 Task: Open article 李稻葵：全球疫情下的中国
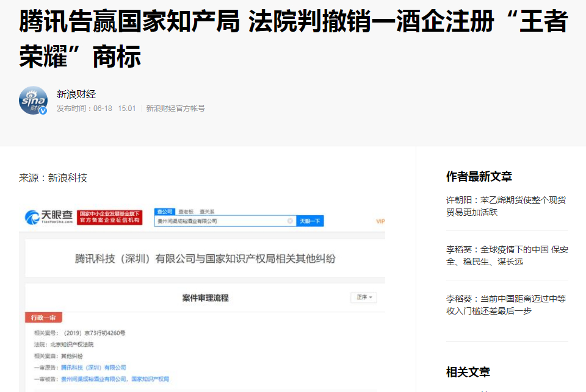coord(507,255)
